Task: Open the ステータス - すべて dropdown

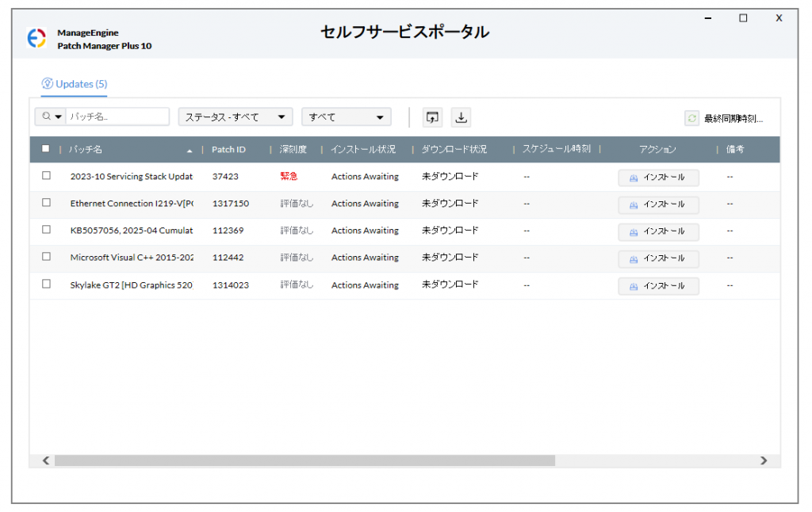Action: (x=235, y=117)
